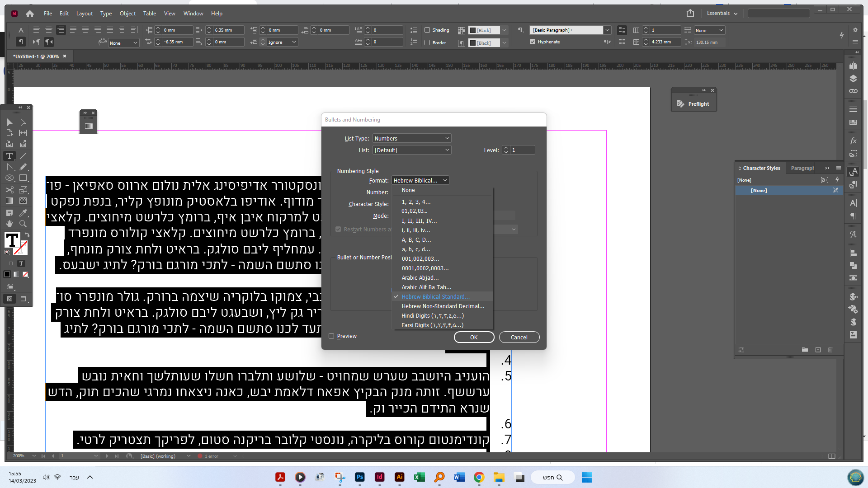Viewport: 868px width, 488px height.
Task: Select the Eyedropper tool
Action: pyautogui.click(x=23, y=212)
